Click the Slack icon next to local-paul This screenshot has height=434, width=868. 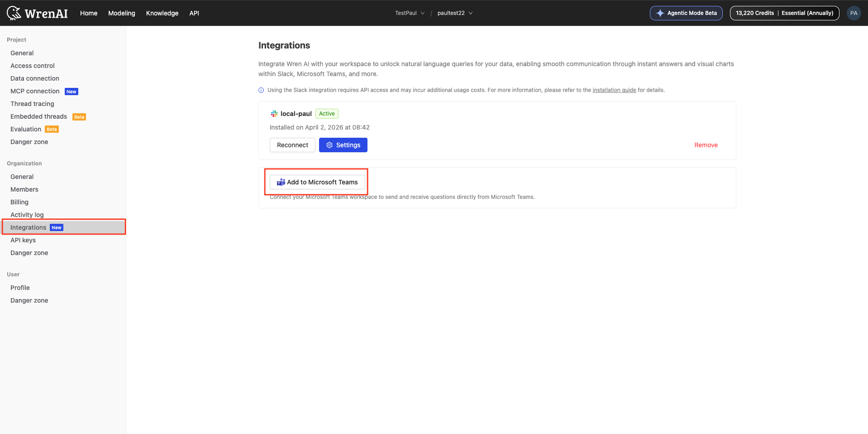point(274,114)
